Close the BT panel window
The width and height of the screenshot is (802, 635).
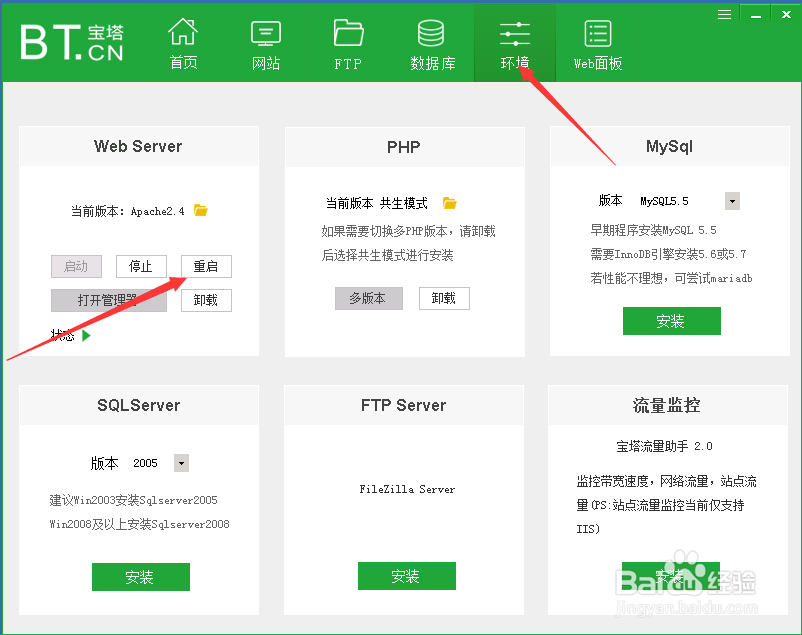[786, 14]
